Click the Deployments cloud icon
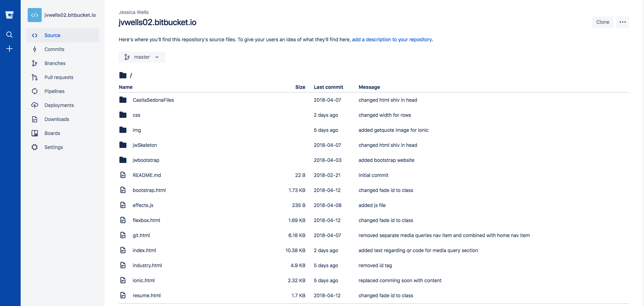 pos(35,105)
